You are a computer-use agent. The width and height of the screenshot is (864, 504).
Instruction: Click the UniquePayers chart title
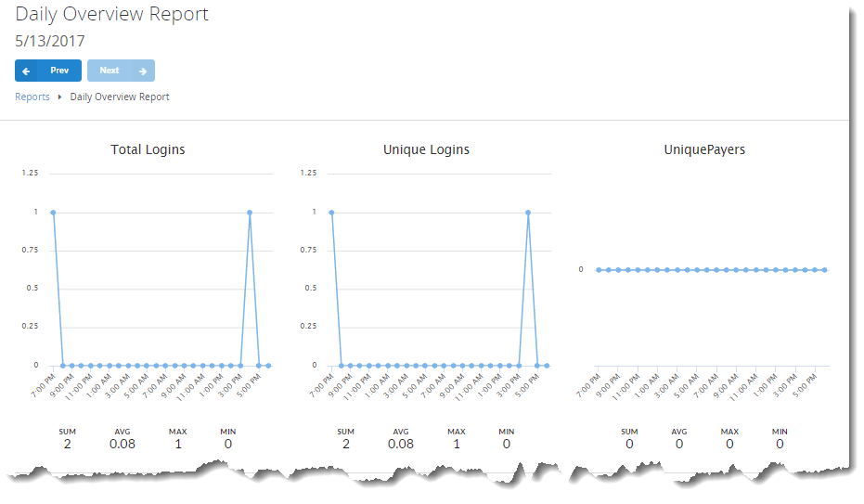coord(704,149)
